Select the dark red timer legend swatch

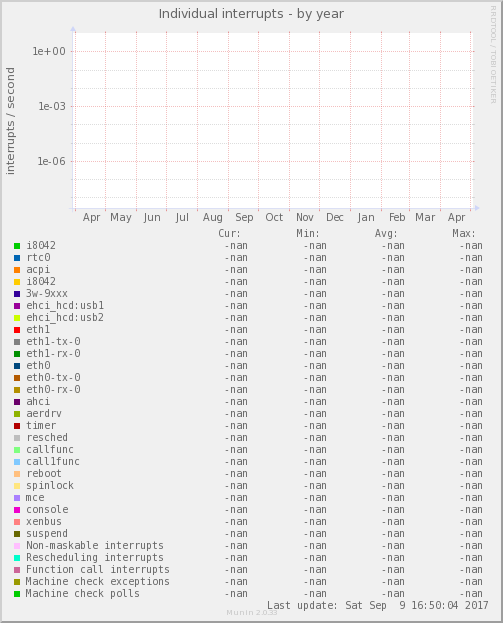pos(17,426)
